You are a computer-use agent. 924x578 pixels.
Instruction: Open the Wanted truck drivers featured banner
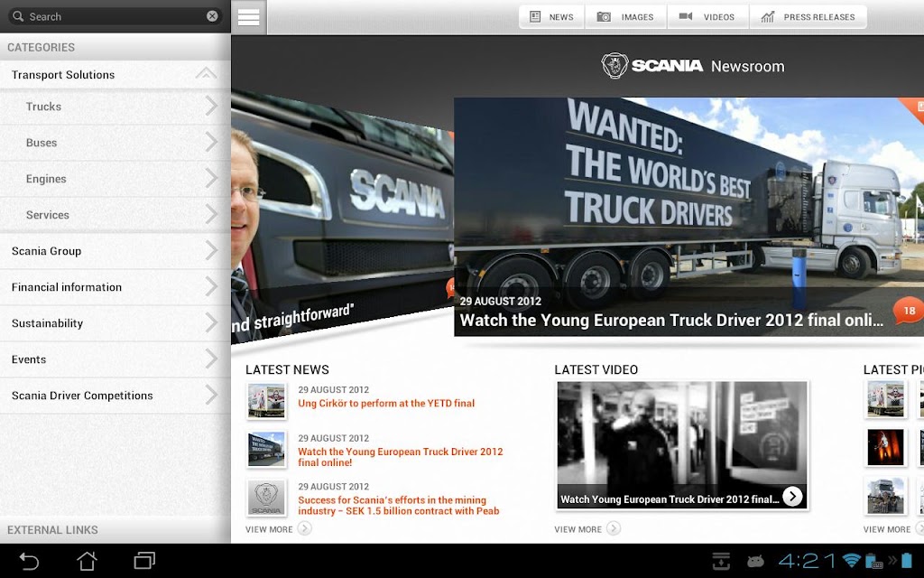[688, 217]
